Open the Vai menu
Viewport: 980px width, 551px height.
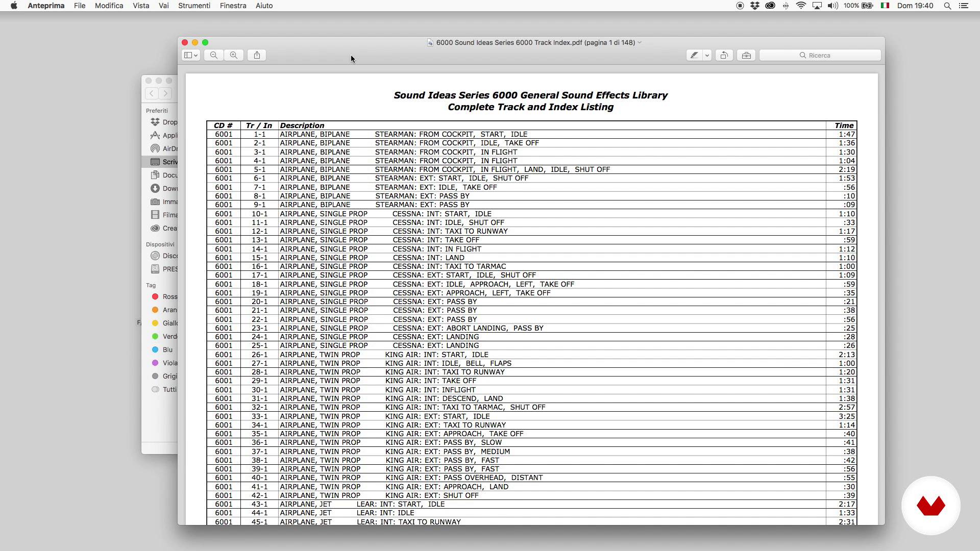click(x=164, y=6)
